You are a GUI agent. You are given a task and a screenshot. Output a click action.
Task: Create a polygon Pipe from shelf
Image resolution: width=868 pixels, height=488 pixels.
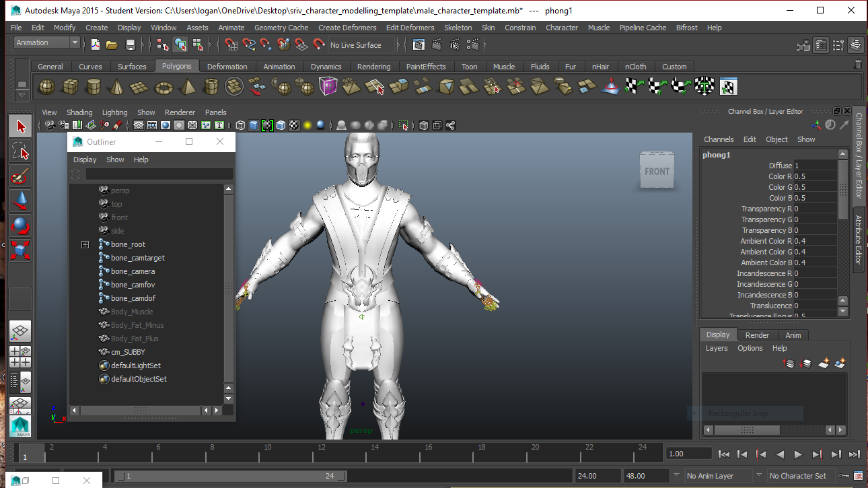coord(211,86)
